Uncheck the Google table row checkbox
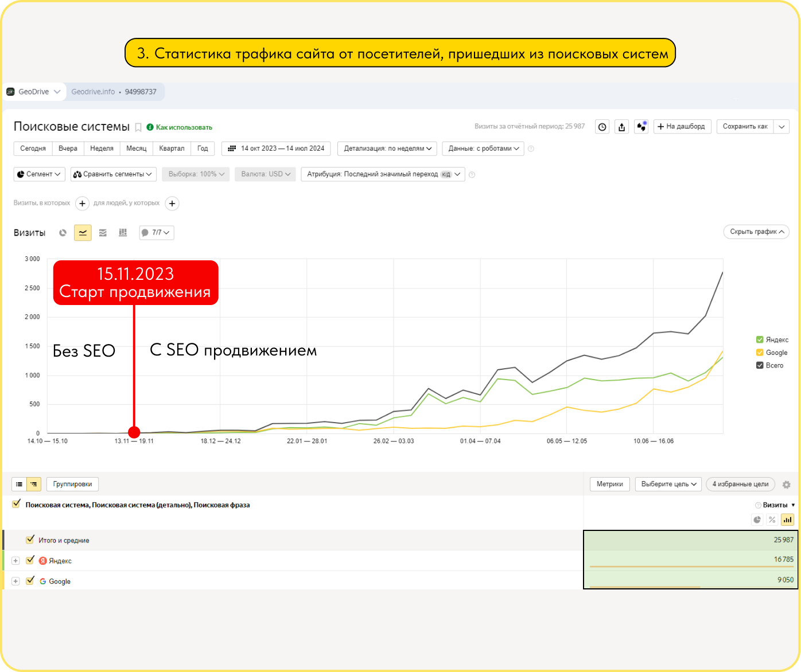The height and width of the screenshot is (672, 801). tap(30, 581)
